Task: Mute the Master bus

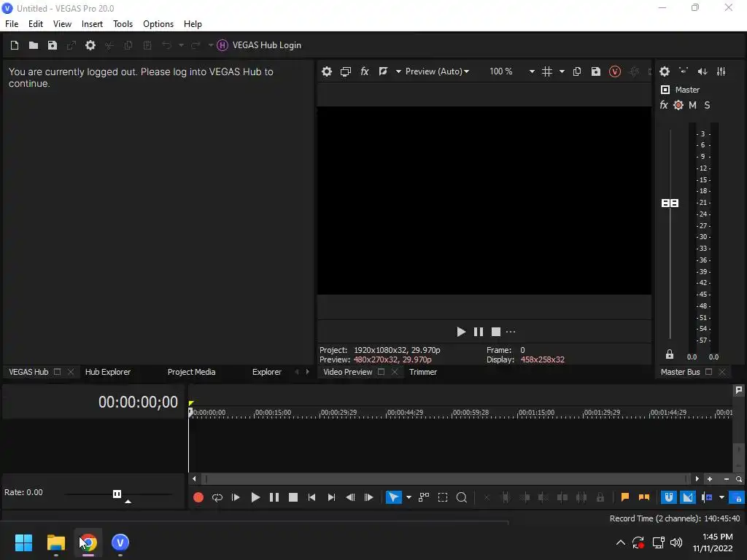Action: 693,105
